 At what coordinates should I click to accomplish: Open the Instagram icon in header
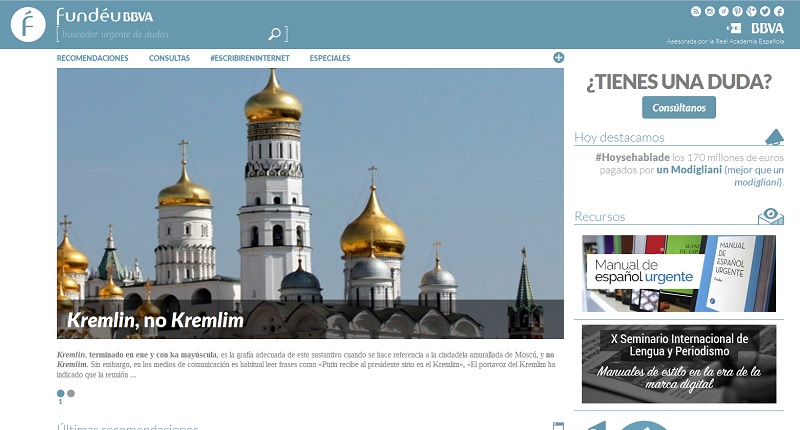pyautogui.click(x=710, y=11)
